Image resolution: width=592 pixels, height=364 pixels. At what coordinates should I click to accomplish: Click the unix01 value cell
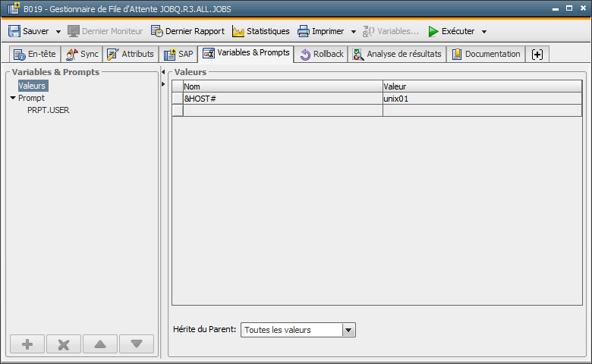(x=482, y=99)
